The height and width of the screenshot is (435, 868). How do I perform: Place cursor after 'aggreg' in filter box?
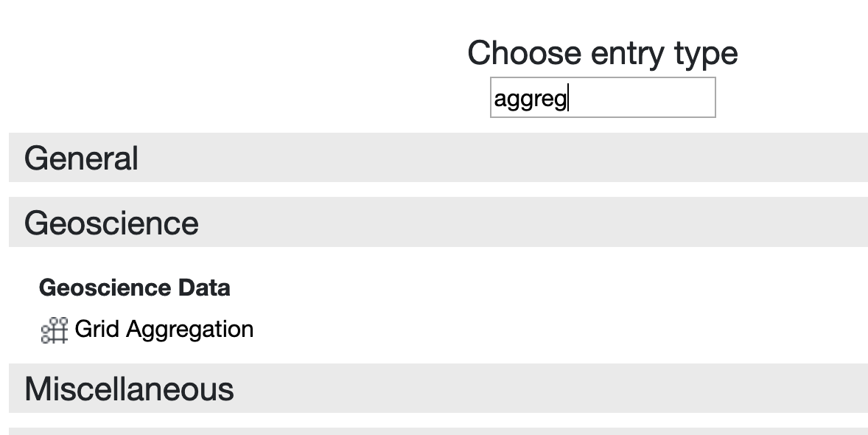tap(569, 99)
